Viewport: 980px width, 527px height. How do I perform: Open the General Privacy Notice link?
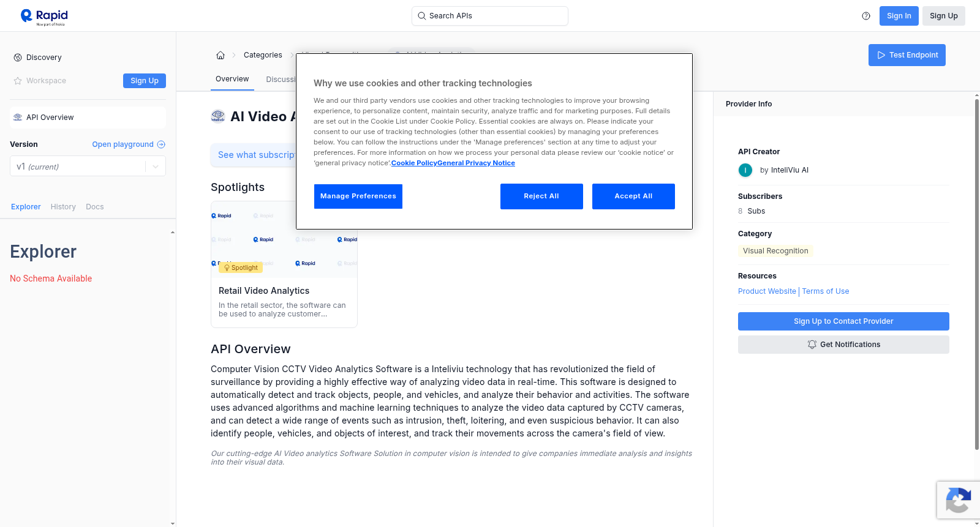[x=477, y=163]
